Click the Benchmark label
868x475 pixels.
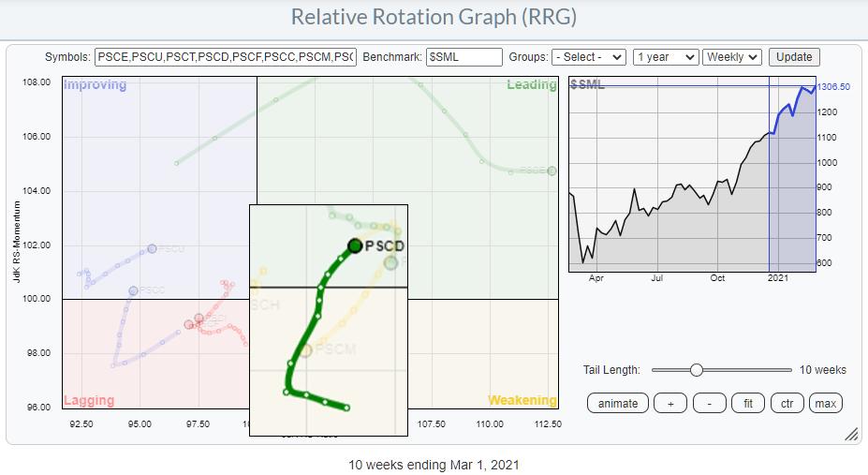[392, 57]
